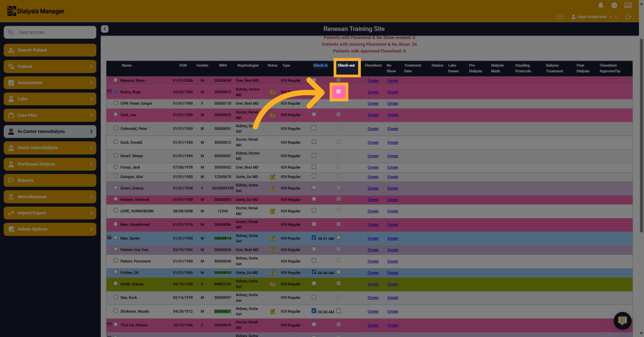Click the Flowsheet Create link for Frosty, Jack
644x337 pixels.
373,167
